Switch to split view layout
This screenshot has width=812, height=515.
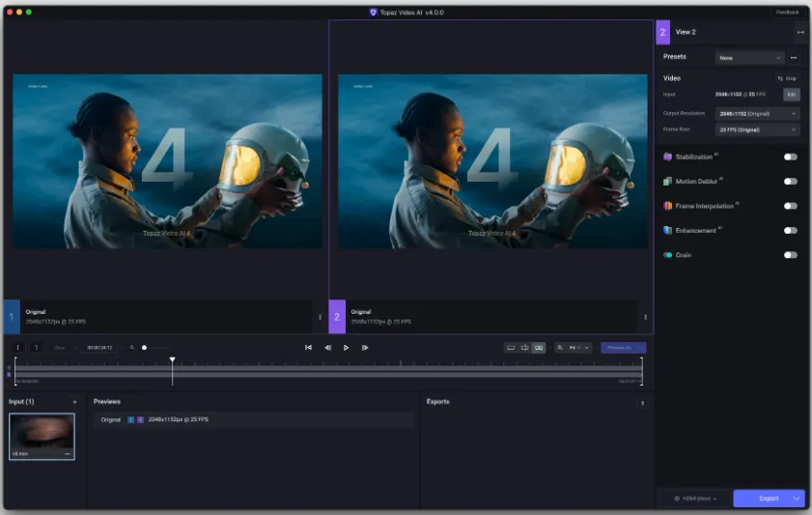[524, 348]
